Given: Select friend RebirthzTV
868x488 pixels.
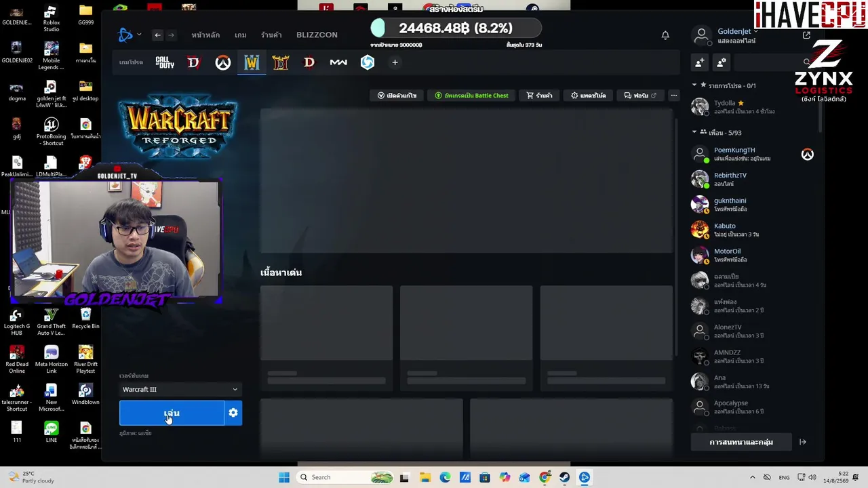Looking at the screenshot, I should pos(753,179).
